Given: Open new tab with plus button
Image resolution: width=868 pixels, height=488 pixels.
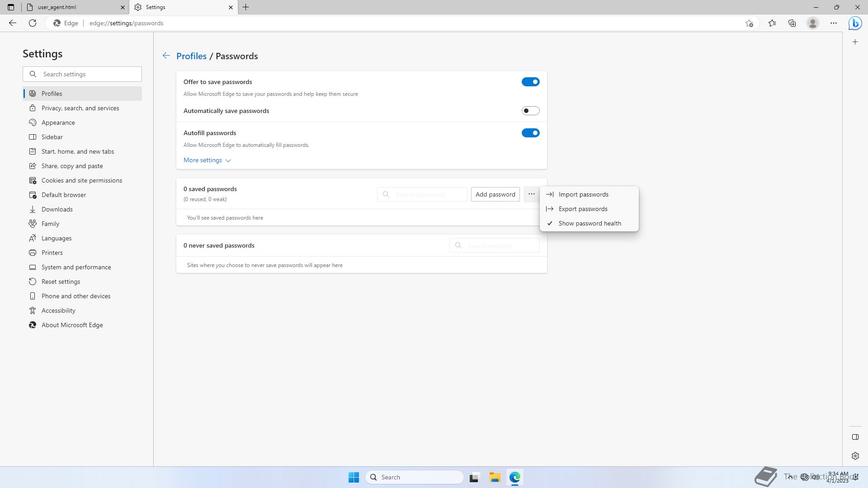Looking at the screenshot, I should click(246, 7).
